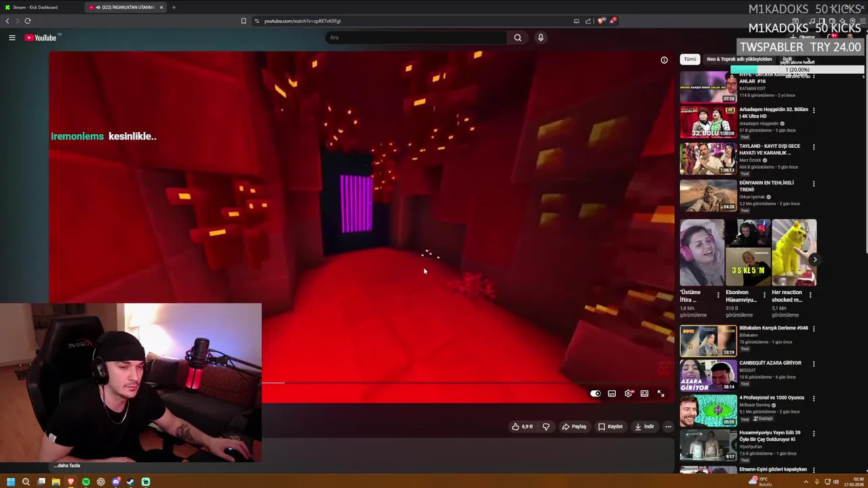Open the YouTube guide hamburger menu
This screenshot has height=488, width=868.
12,37
